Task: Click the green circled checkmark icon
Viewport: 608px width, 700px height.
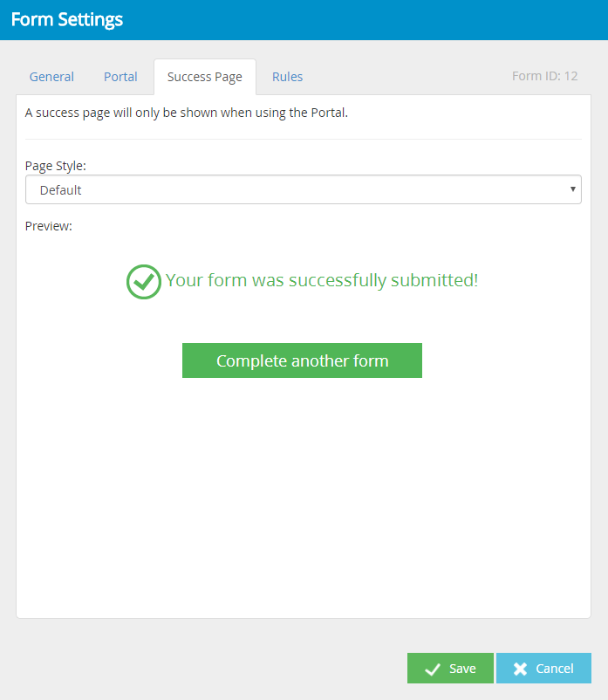Action: click(144, 282)
